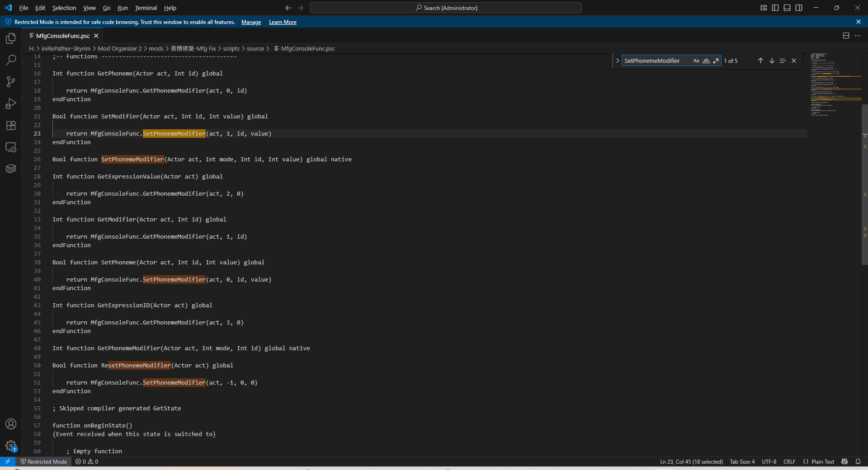
Task: Navigate forward arrow in title bar
Action: click(x=300, y=8)
